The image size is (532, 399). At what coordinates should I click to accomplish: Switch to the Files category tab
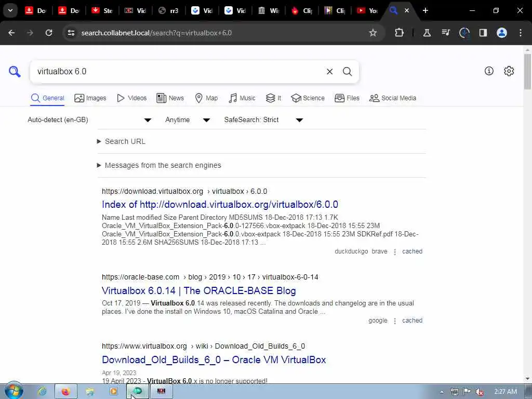(347, 98)
